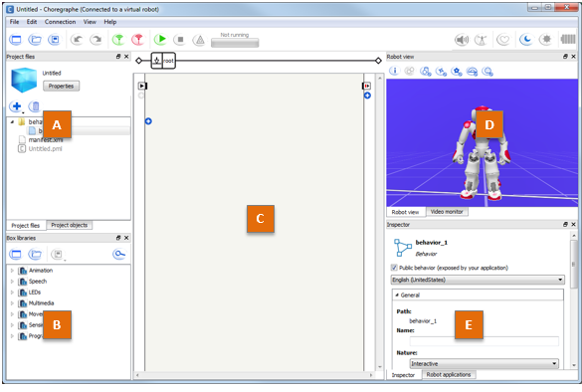Click onStopped output on diagram
This screenshot has width=582, height=392.
coord(367,86)
